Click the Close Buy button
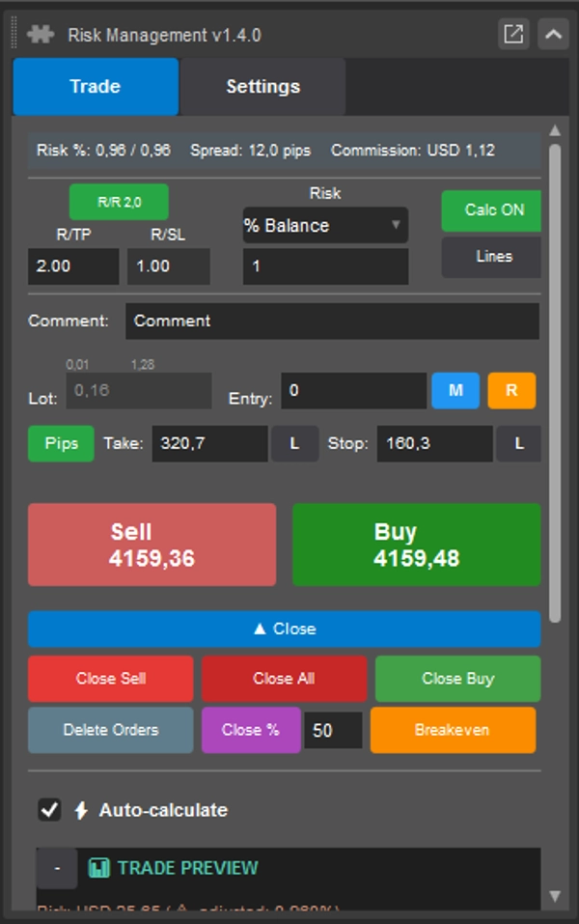579x924 pixels. (457, 678)
